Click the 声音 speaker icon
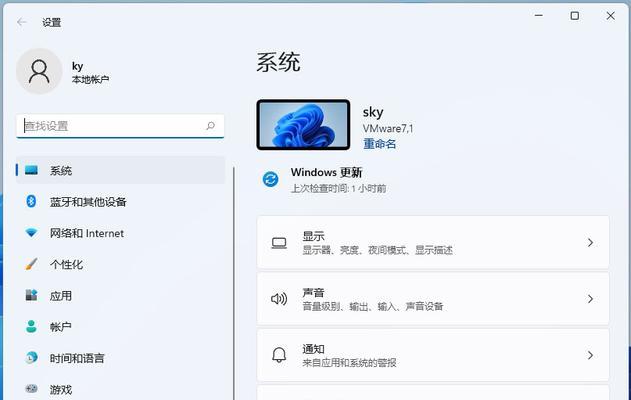 point(279,299)
